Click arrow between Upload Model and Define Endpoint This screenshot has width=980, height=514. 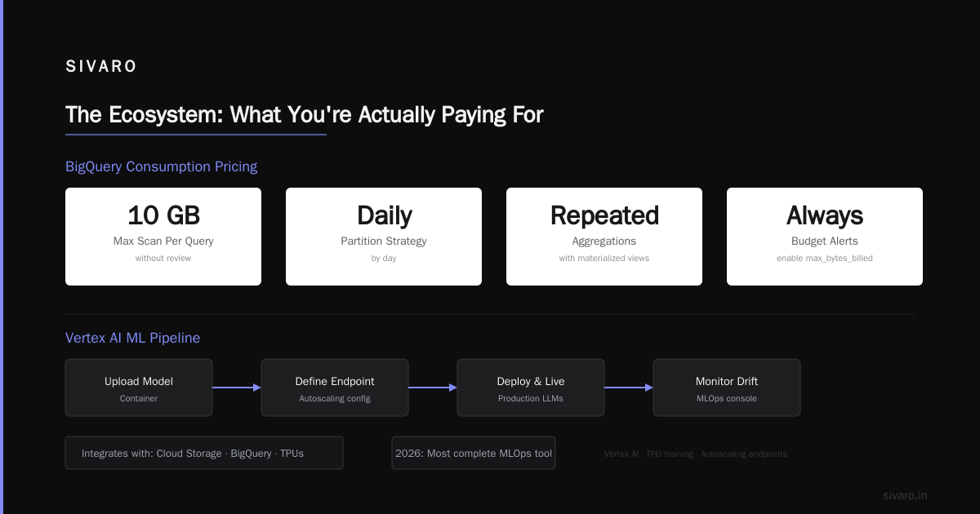point(237,388)
